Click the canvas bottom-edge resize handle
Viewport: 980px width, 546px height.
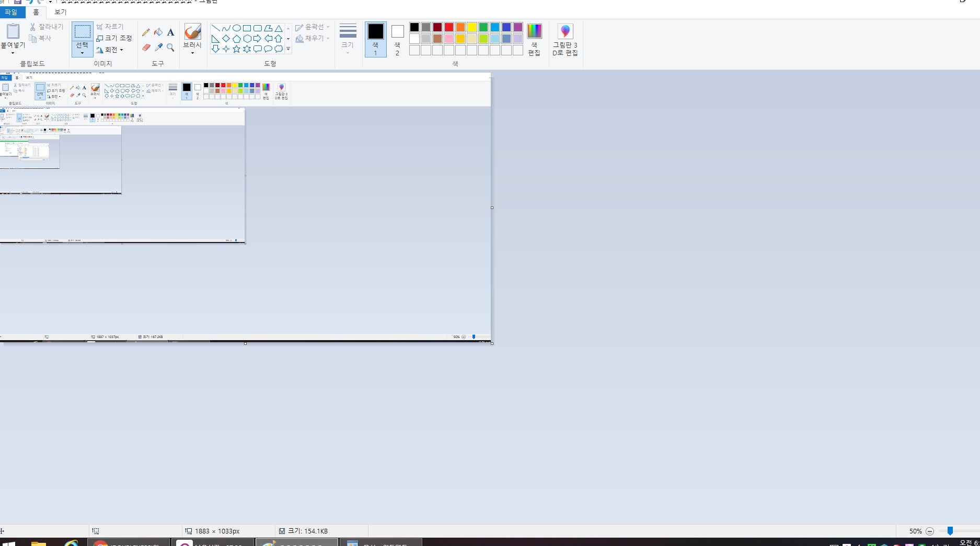[x=245, y=343]
